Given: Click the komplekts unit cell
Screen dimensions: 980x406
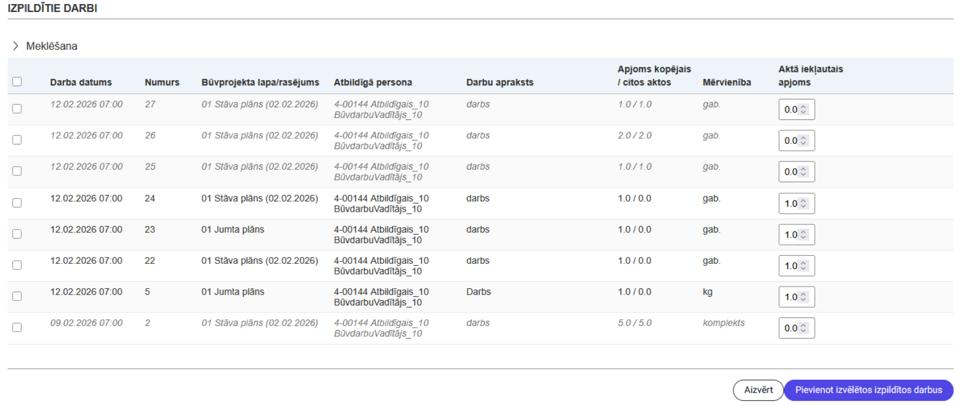Looking at the screenshot, I should tap(723, 323).
